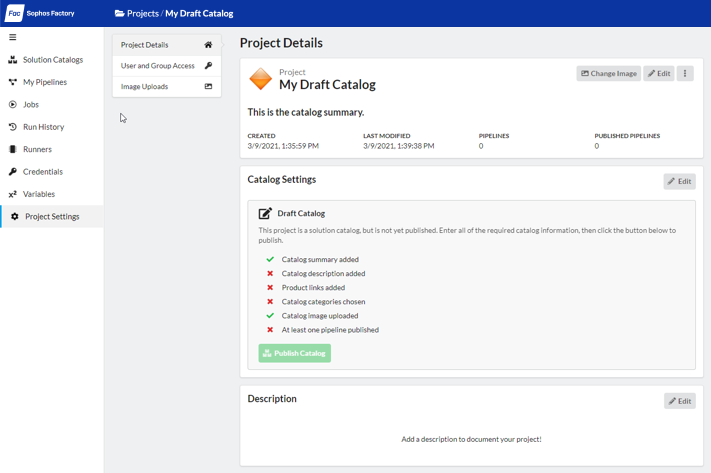The image size is (711, 473).
Task: Click red X beside Catalog description added
Action: click(270, 273)
